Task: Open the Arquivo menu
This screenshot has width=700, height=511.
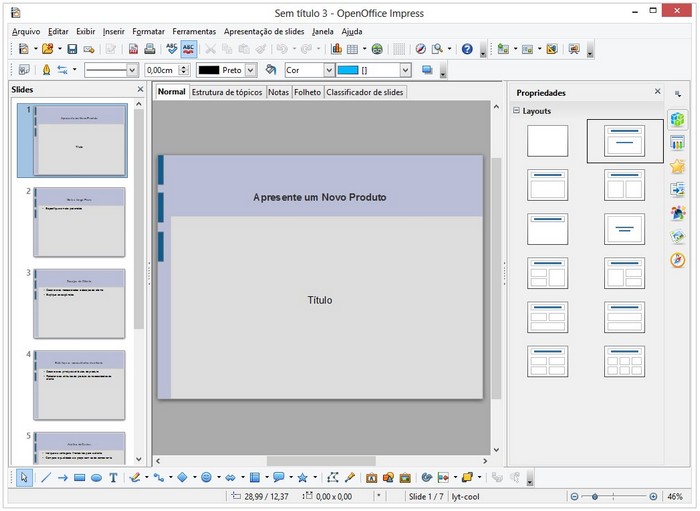Action: tap(26, 31)
